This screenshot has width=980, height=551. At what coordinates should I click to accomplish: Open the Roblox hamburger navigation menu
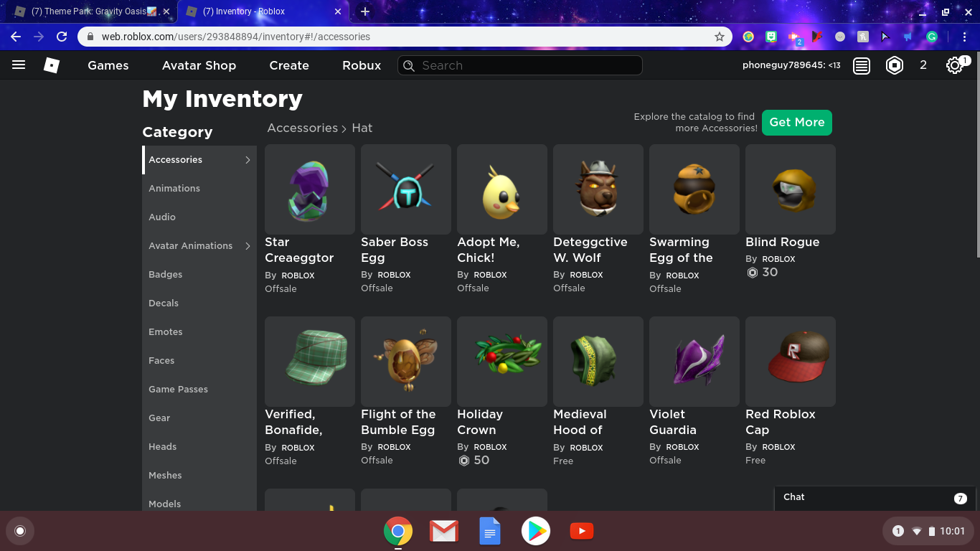tap(19, 65)
